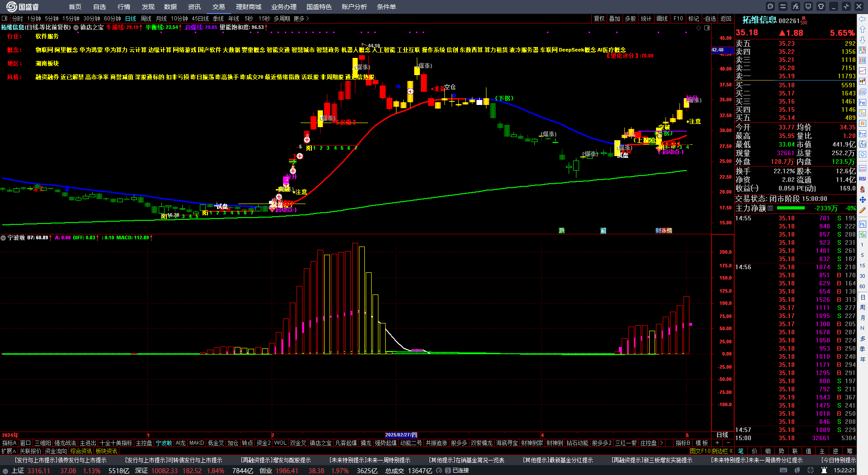Expand the 宁波敢 indicator dropdown arrow
The image size is (868, 475).
(x=3, y=237)
